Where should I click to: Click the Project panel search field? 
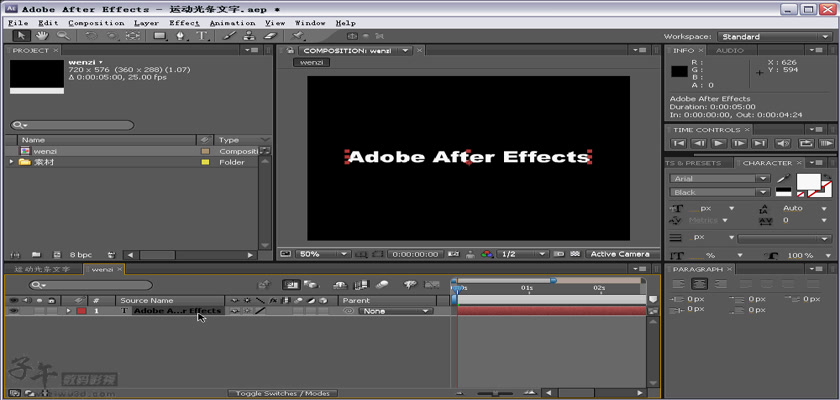pyautogui.click(x=72, y=125)
